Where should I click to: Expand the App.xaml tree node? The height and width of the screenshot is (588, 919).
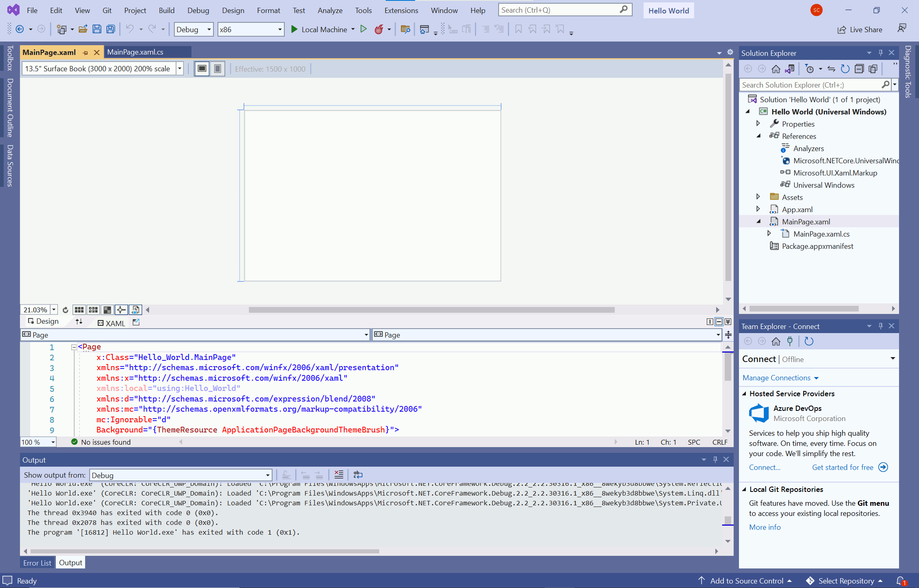click(758, 209)
